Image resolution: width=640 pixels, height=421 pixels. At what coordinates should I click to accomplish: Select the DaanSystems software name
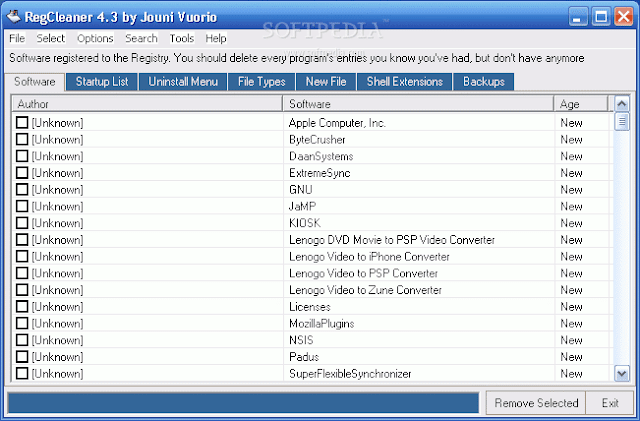(x=321, y=156)
